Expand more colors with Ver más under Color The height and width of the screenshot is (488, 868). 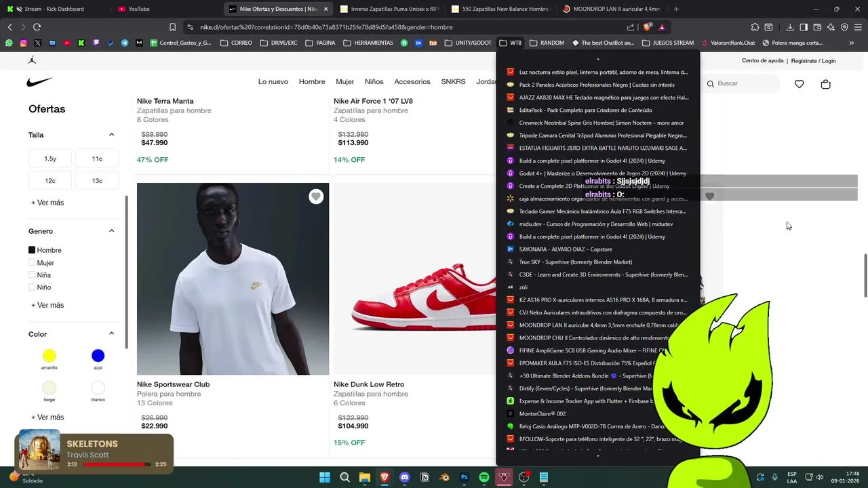click(47, 417)
